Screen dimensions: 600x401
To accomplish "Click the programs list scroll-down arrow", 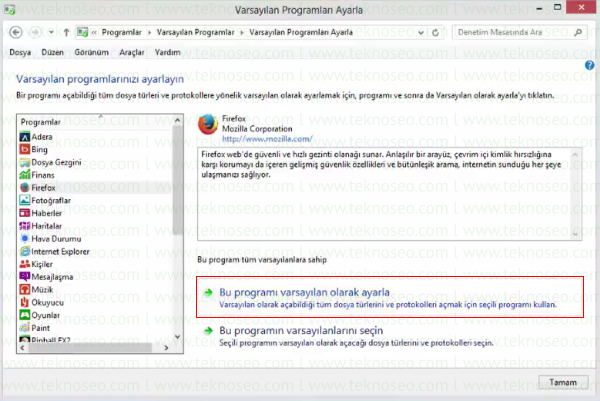I will coord(177,337).
